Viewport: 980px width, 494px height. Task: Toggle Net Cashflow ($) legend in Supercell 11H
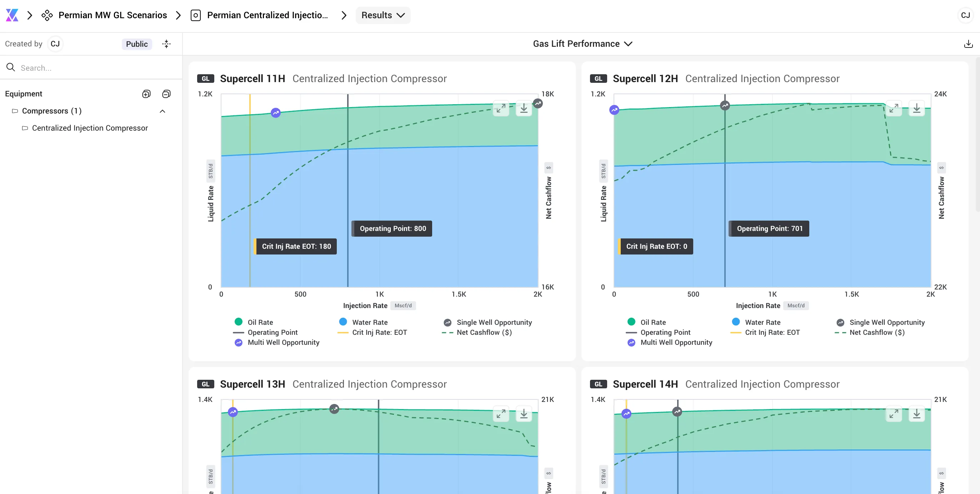click(477, 332)
